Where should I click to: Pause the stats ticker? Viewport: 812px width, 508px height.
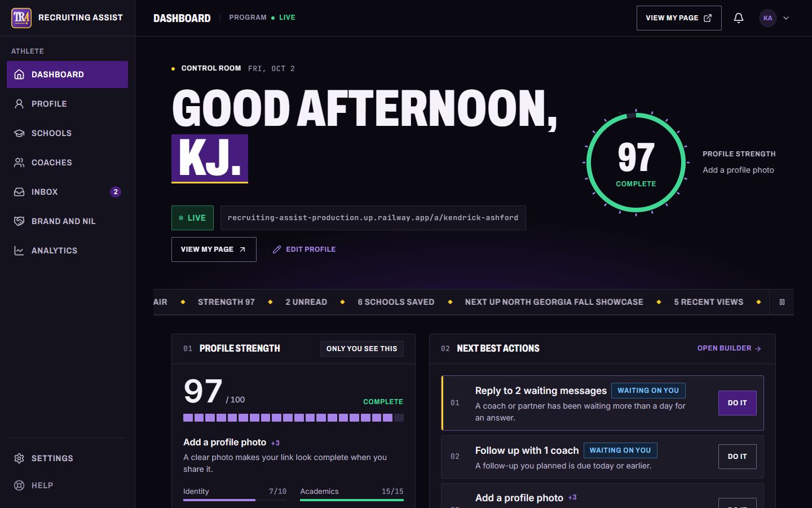point(782,302)
